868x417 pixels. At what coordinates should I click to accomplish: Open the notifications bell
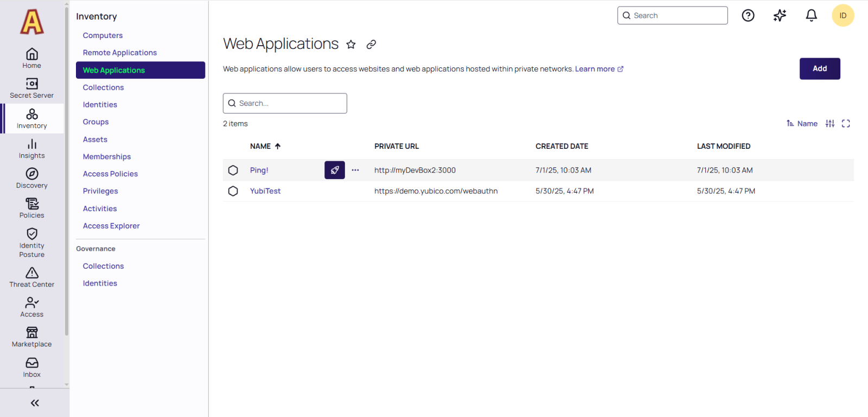pyautogui.click(x=811, y=16)
